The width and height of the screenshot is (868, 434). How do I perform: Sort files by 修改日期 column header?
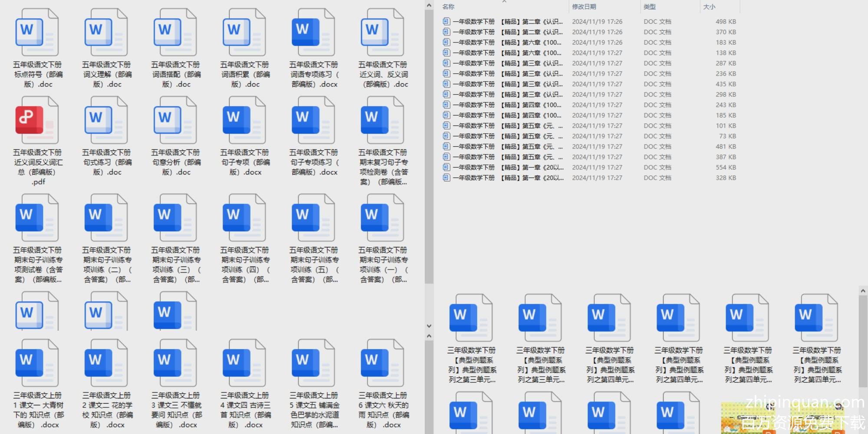584,7
